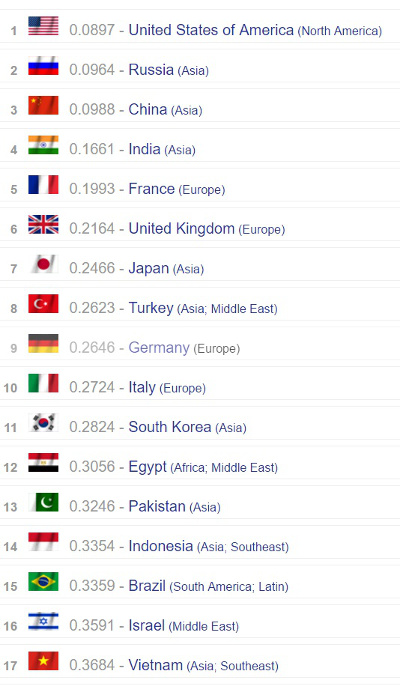Click the Vietnam flag thumbnail
Viewport: 400px width, 686px height.
coord(43,661)
